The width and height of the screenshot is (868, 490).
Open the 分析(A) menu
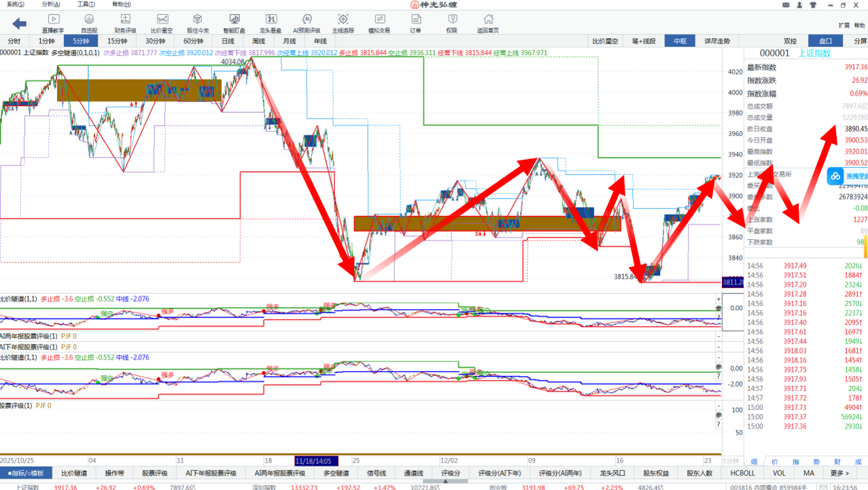(50, 4)
